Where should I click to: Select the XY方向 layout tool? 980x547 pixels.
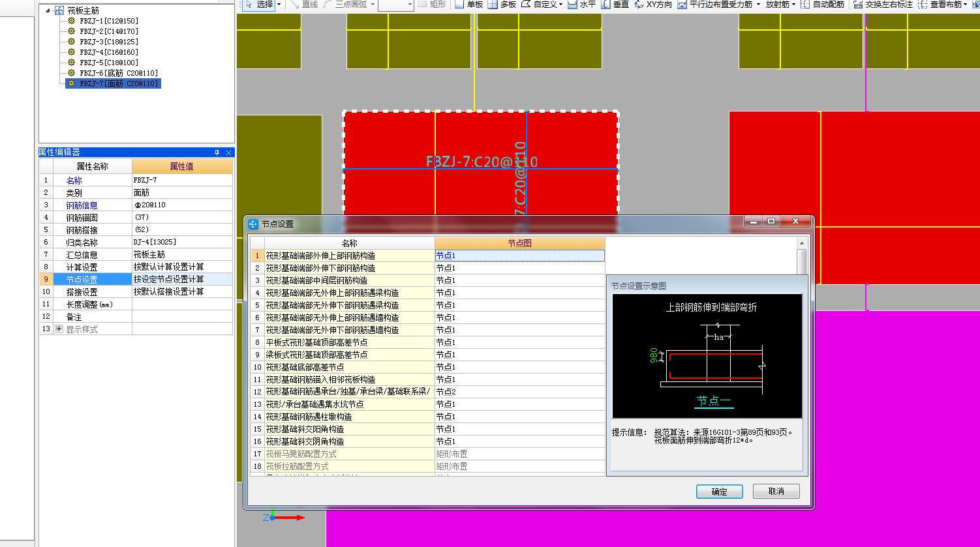652,5
